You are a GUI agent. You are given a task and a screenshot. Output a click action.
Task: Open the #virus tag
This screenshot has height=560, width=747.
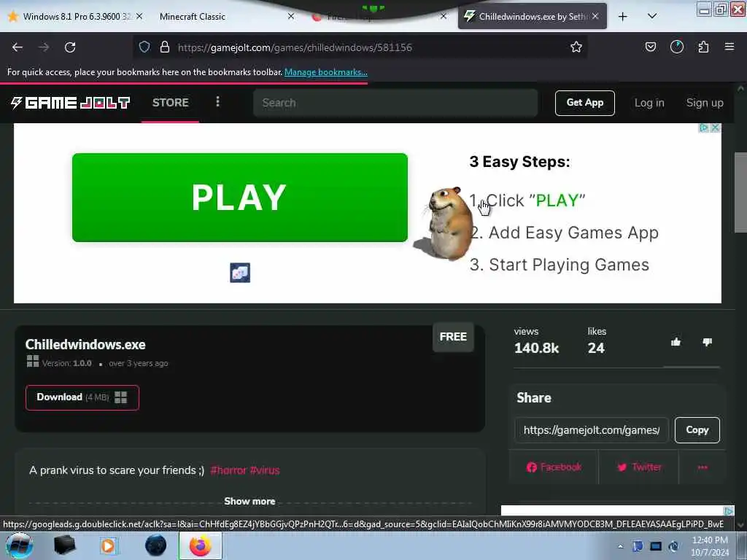(264, 470)
